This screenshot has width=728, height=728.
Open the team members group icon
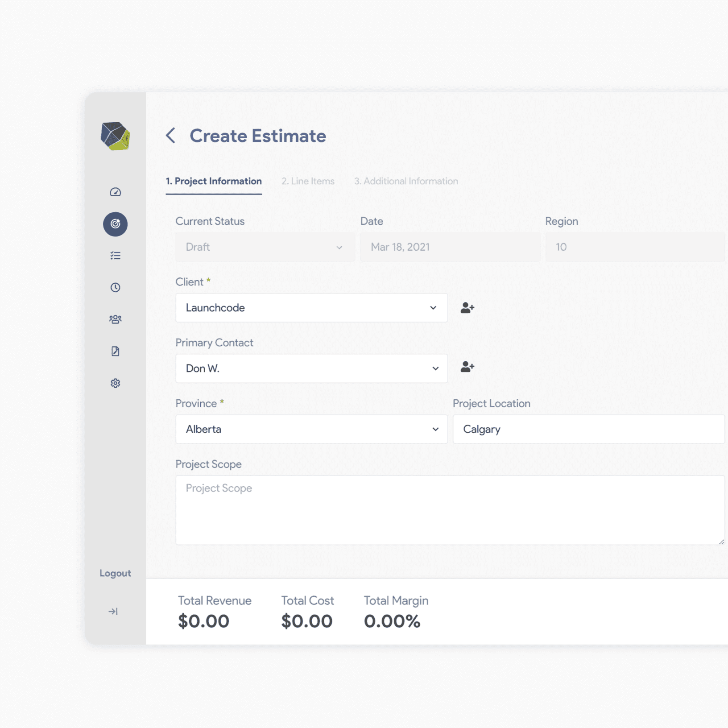coord(115,319)
